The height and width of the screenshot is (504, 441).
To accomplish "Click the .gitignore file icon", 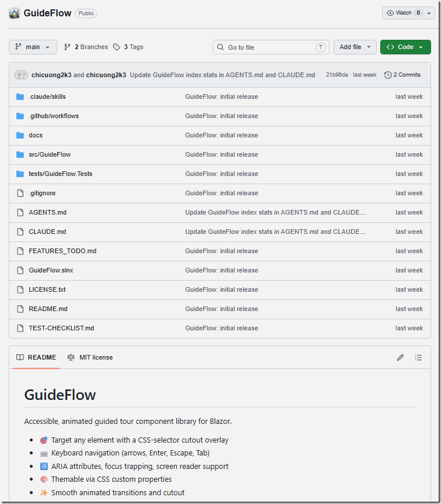I will click(20, 193).
